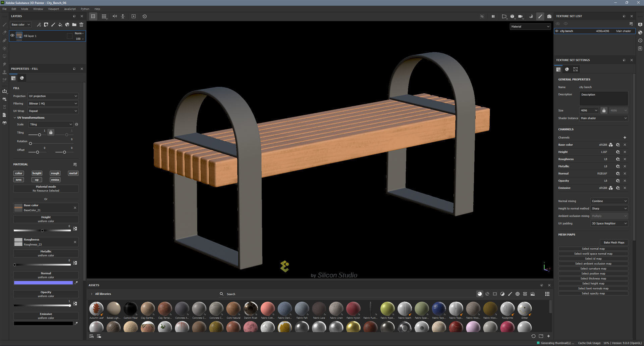Remove the Opacity channel with its X

[x=625, y=181]
